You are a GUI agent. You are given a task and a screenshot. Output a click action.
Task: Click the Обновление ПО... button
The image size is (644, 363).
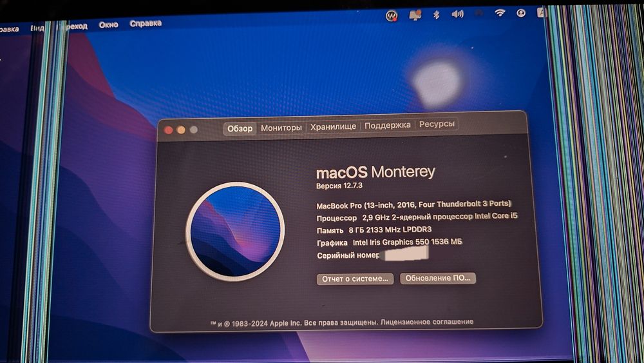click(x=438, y=279)
